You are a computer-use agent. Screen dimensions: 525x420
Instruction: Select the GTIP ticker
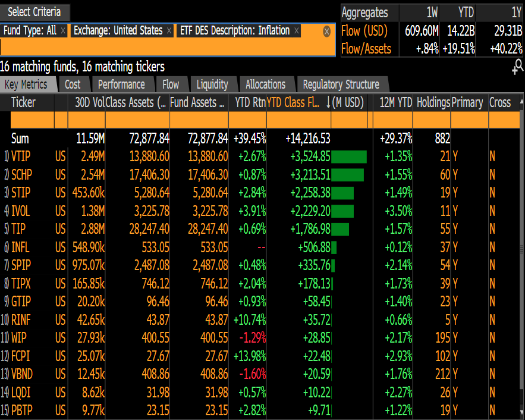[x=21, y=302]
